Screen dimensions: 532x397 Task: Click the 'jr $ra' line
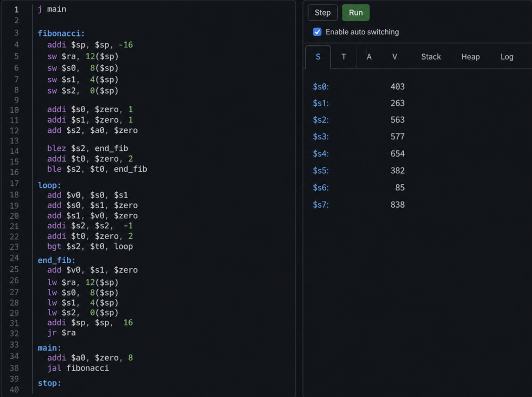(x=61, y=333)
